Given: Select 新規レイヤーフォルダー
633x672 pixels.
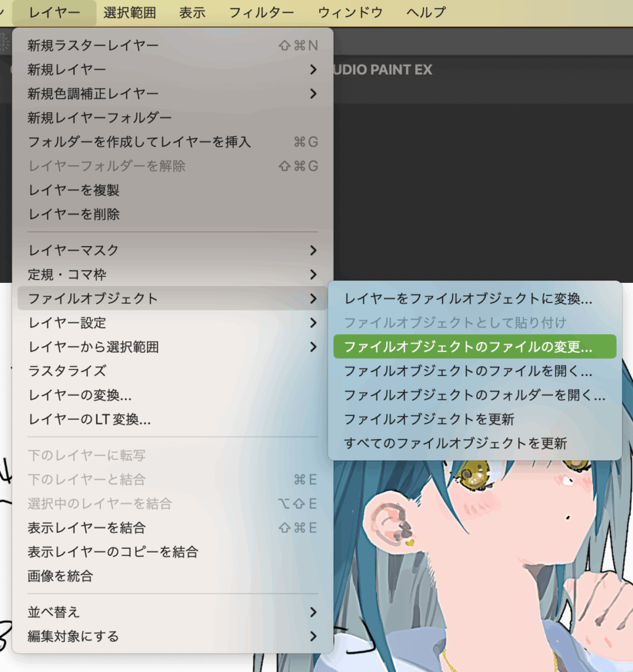Looking at the screenshot, I should (x=173, y=117).
